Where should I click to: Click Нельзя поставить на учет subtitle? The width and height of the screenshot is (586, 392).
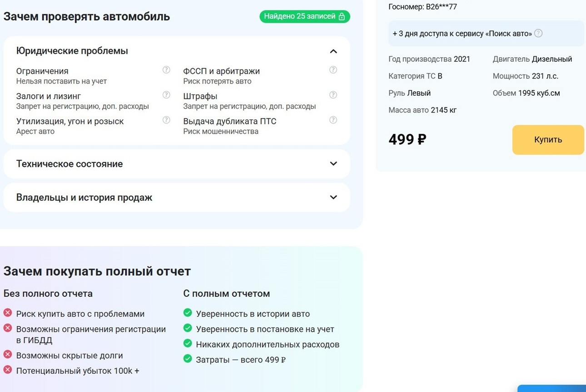click(61, 81)
